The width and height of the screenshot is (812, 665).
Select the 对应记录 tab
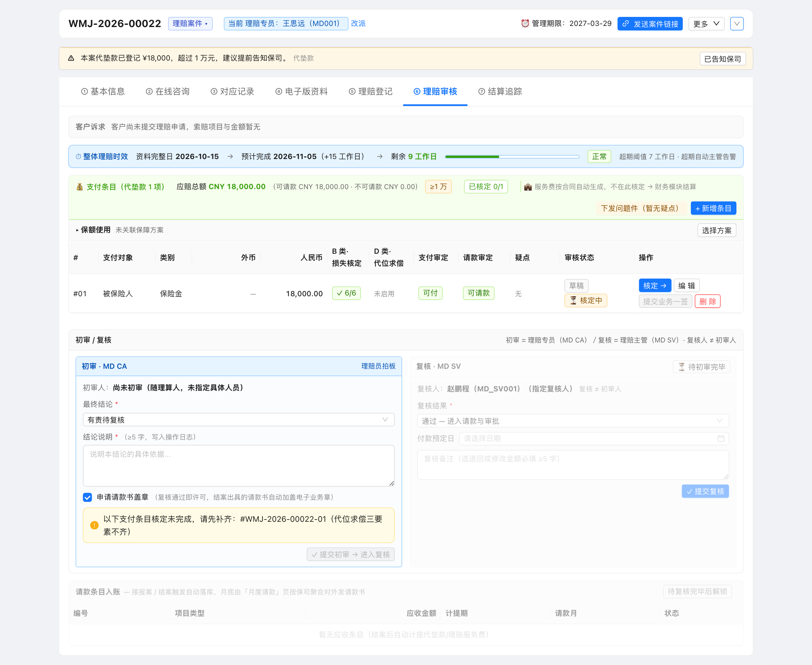click(x=232, y=92)
